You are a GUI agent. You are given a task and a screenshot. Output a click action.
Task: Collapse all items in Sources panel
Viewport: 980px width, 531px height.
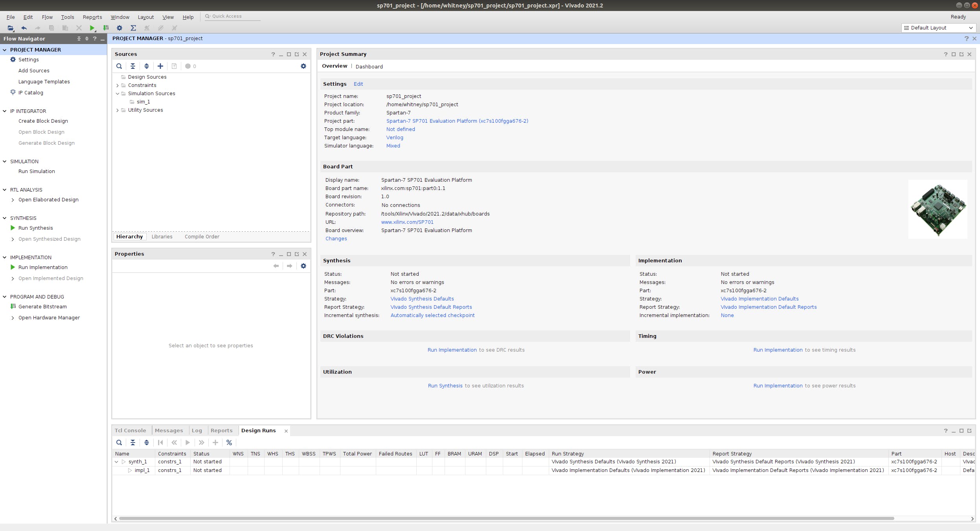tap(133, 66)
